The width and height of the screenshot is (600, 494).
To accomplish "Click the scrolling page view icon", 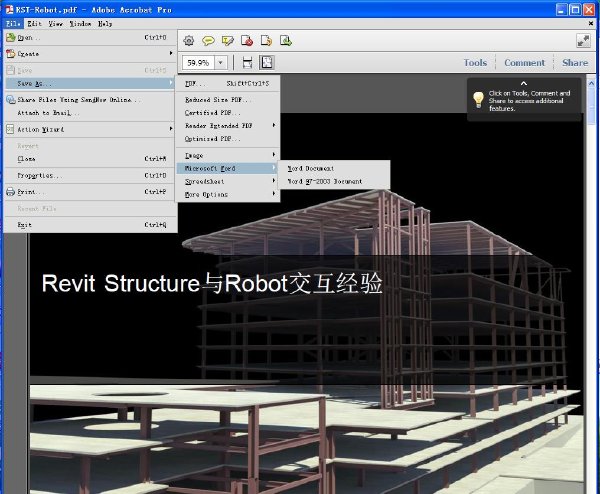I will [248, 62].
